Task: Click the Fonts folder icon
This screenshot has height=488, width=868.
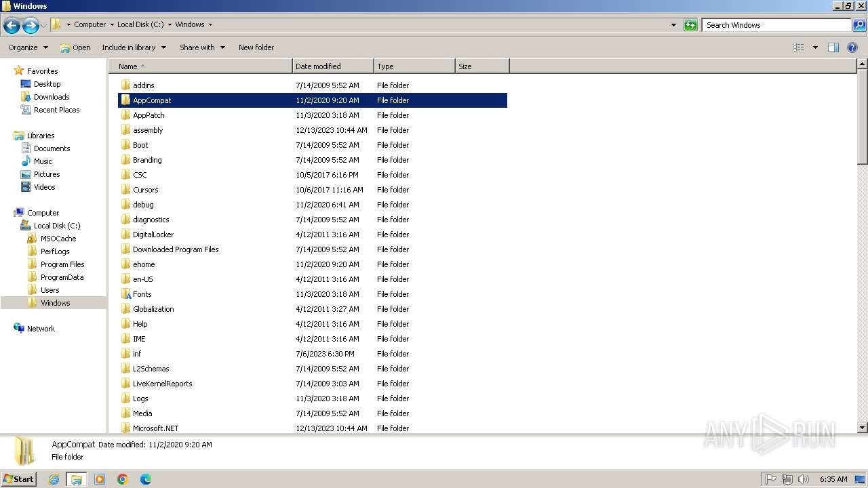Action: point(126,294)
